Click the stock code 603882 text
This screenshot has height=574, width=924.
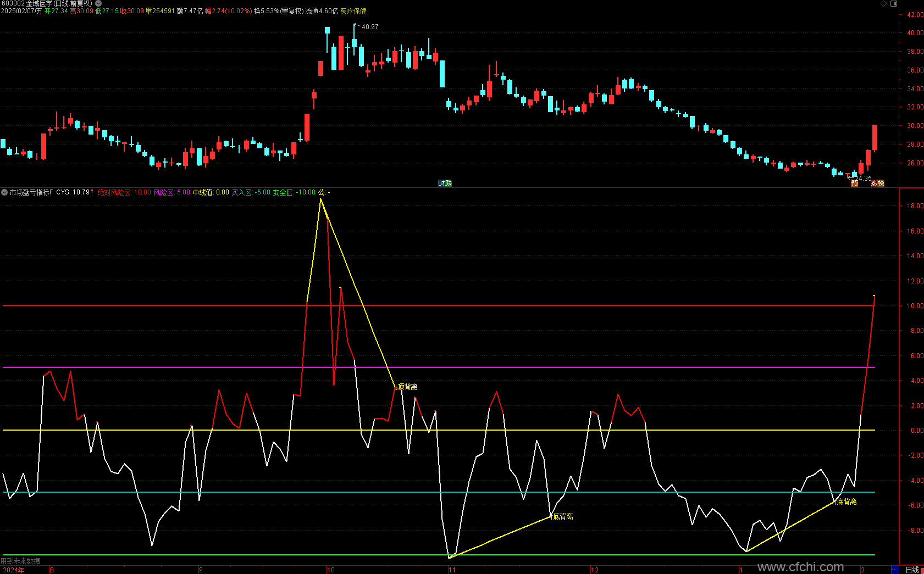tap(13, 3)
